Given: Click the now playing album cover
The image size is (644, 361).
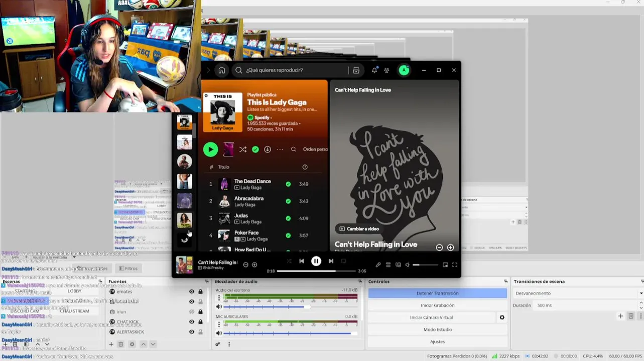Looking at the screenshot, I should coord(184,265).
